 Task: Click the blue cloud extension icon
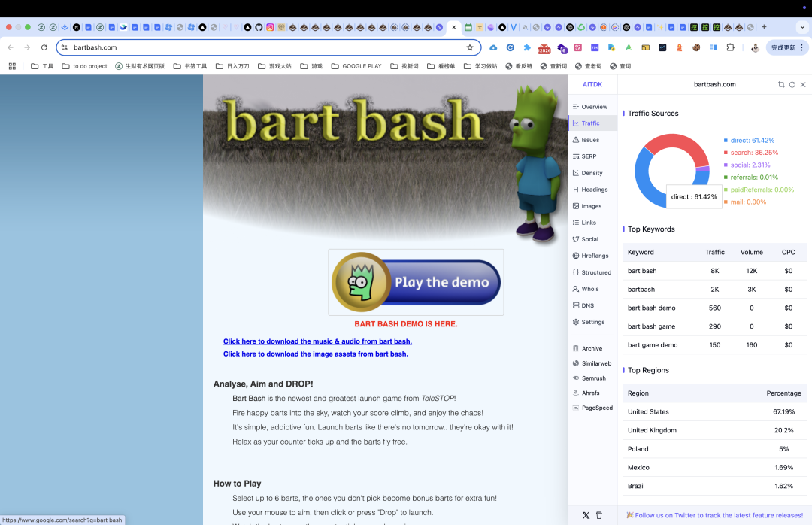[x=493, y=47]
